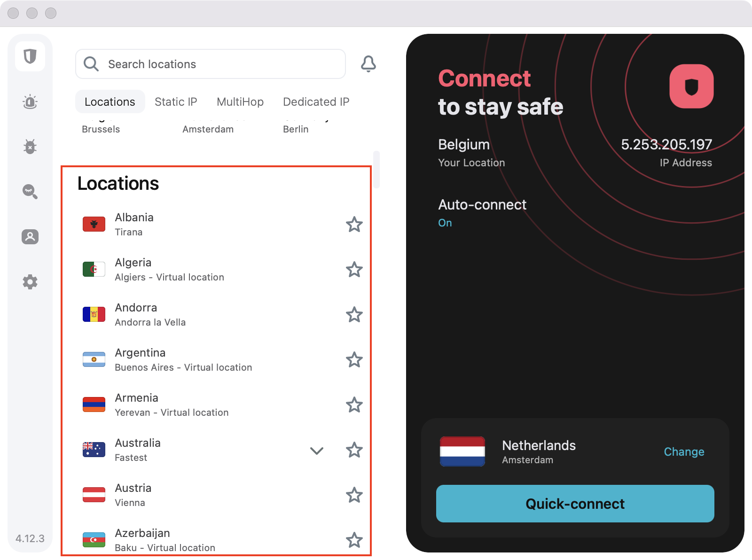Viewport: 752px width, 560px height.
Task: Click the Search locations field
Action: [x=211, y=64]
